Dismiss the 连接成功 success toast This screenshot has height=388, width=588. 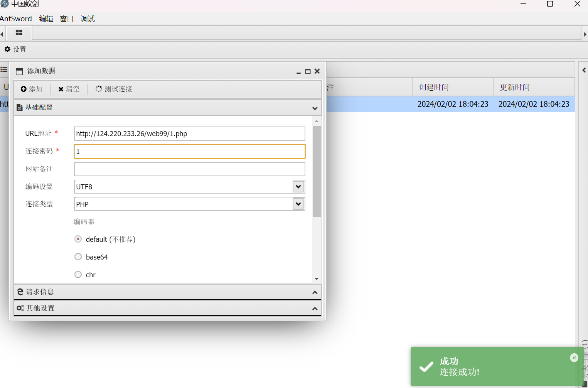click(574, 358)
